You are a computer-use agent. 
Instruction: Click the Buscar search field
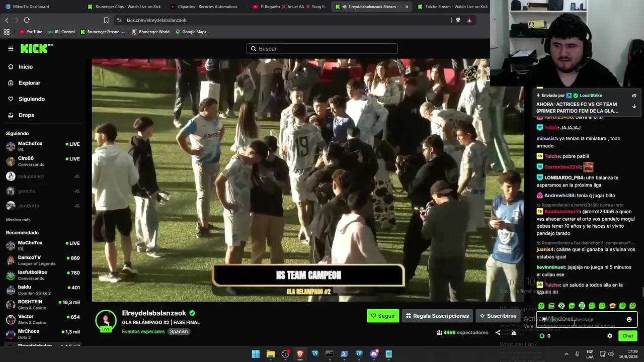pos(322,49)
